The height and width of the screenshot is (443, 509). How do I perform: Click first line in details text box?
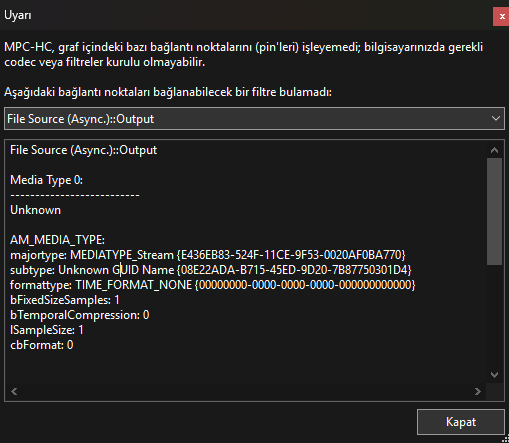click(84, 150)
